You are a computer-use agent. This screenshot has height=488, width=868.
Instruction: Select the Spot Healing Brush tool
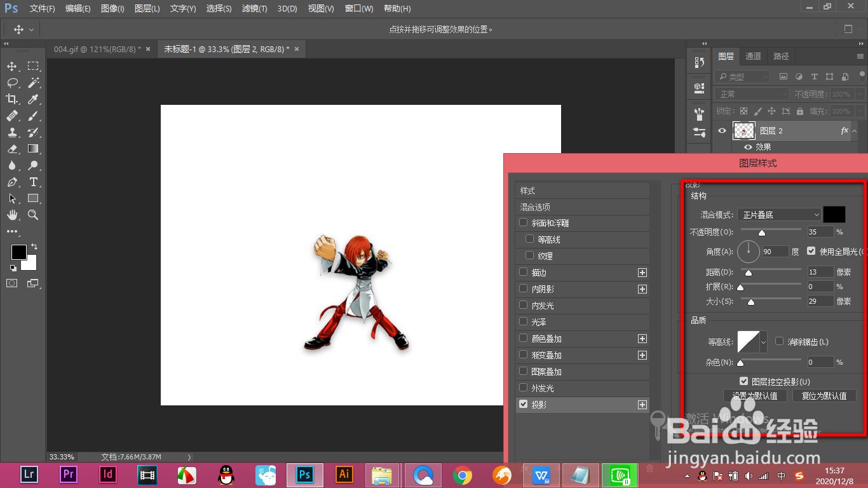click(12, 116)
